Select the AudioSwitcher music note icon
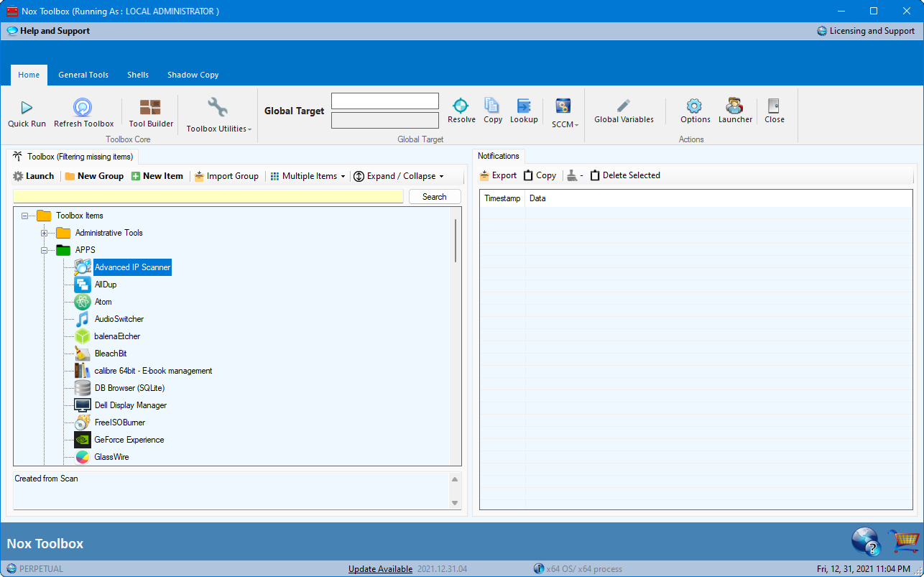924x577 pixels. [83, 319]
